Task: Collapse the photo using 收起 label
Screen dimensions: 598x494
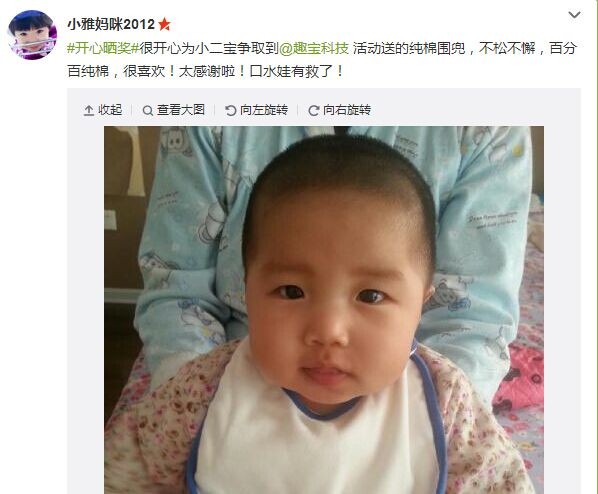Action: (110, 110)
